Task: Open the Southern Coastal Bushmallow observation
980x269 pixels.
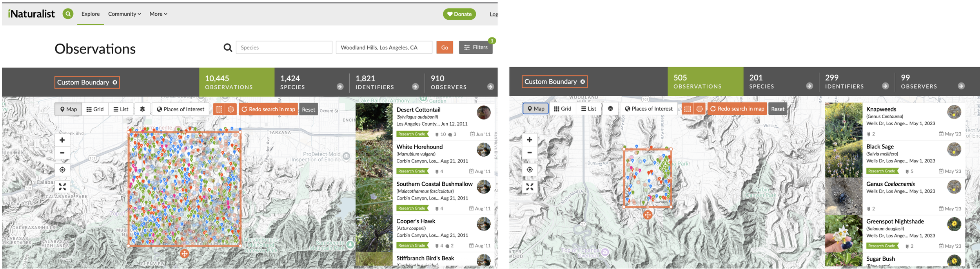Action: click(x=434, y=184)
